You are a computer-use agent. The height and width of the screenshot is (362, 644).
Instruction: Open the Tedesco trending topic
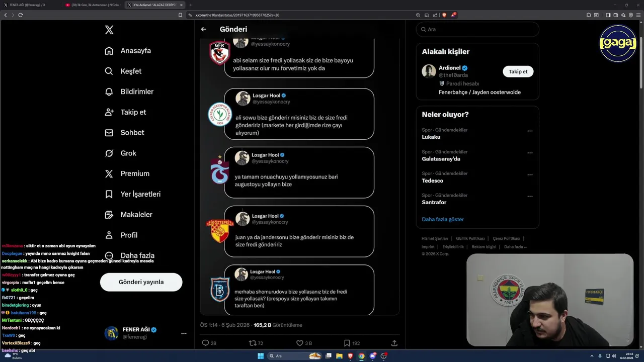coord(433,180)
